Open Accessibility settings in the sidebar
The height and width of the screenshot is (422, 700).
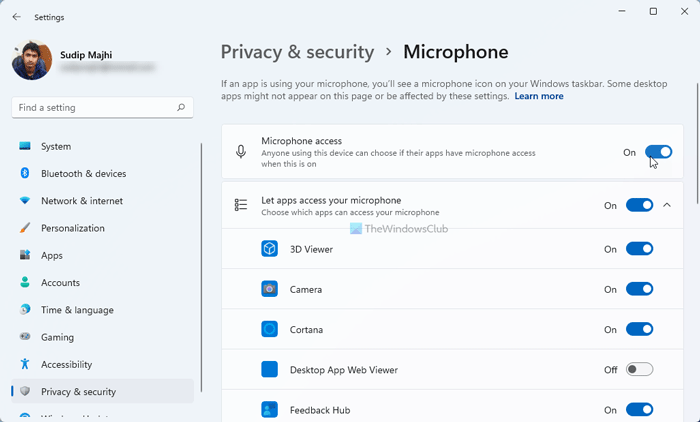(x=66, y=364)
